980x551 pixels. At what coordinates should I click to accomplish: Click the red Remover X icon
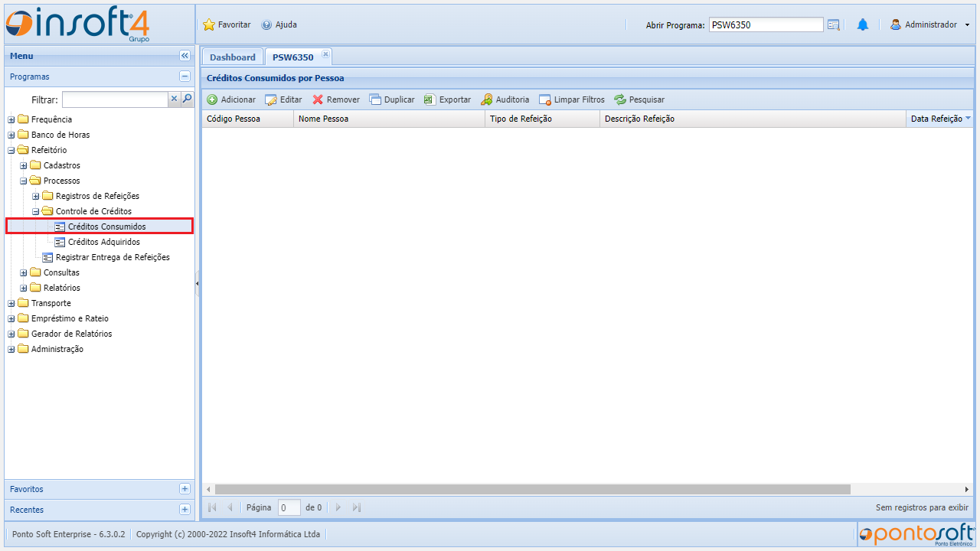pyautogui.click(x=318, y=99)
